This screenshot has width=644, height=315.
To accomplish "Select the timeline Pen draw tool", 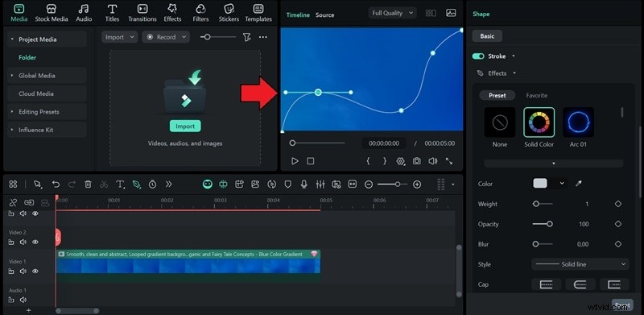I will (x=136, y=184).
